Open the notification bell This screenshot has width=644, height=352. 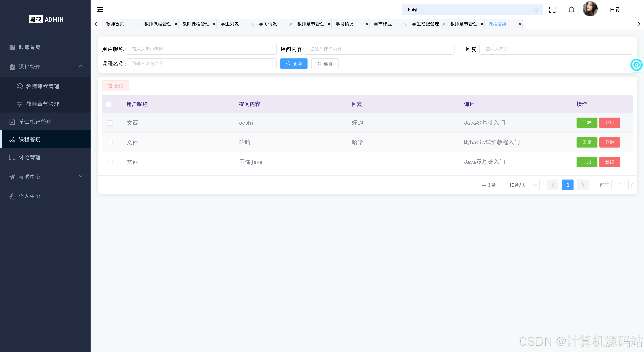(571, 10)
